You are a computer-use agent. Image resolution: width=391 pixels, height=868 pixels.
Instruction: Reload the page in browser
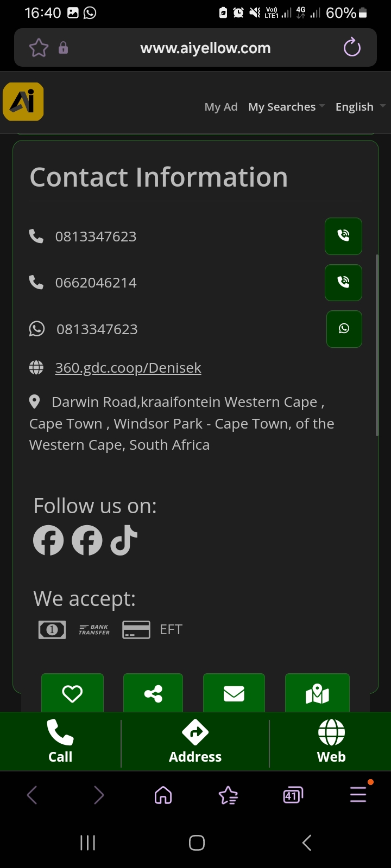pos(352,48)
